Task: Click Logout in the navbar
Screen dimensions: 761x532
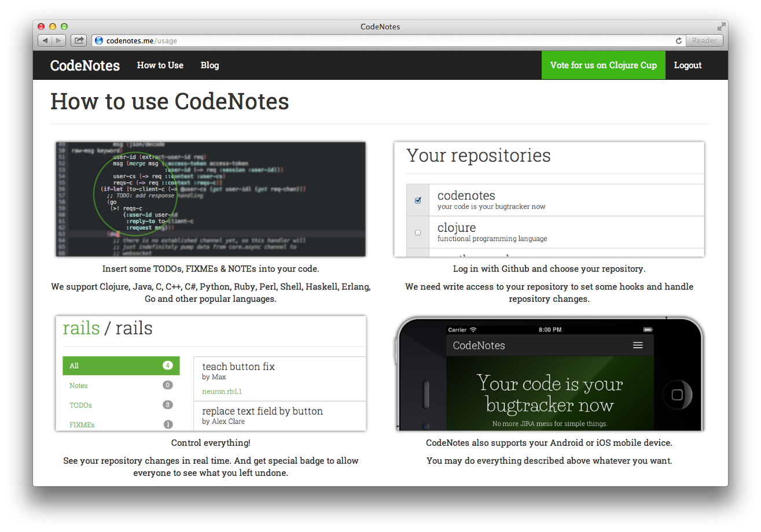Action: coord(688,65)
